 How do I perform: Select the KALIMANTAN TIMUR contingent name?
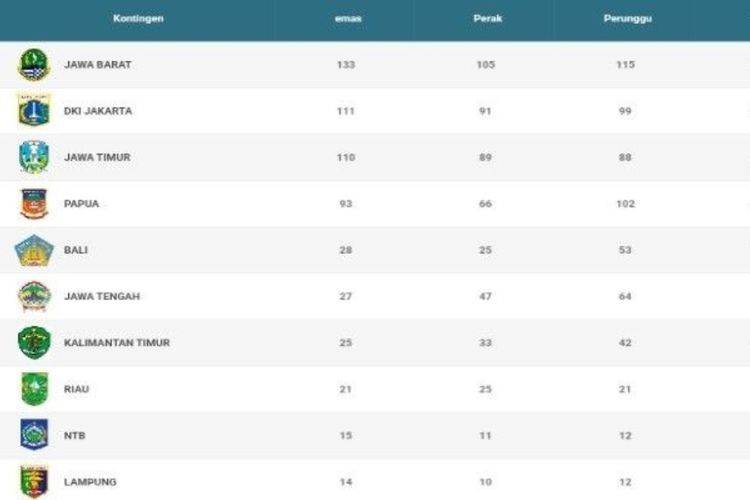[117, 343]
